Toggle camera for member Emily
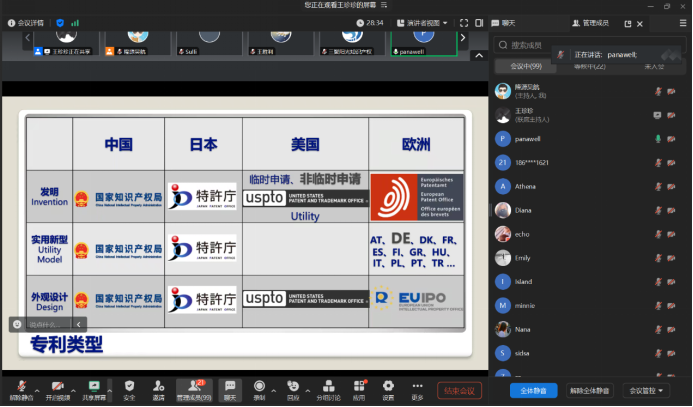The height and width of the screenshot is (407, 693). click(x=671, y=258)
